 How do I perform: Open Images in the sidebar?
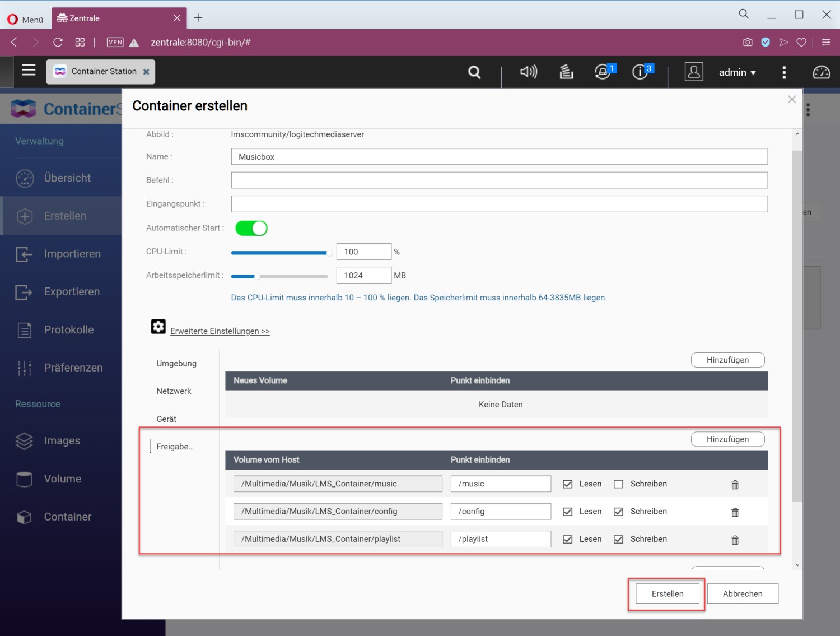pos(61,441)
